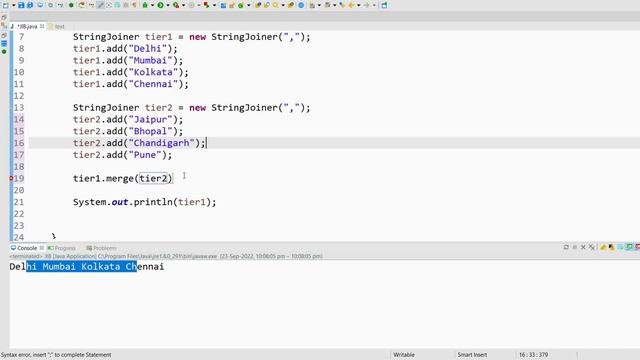Close the JB.java editor tab
This screenshot has width=640, height=360.
(x=42, y=26)
